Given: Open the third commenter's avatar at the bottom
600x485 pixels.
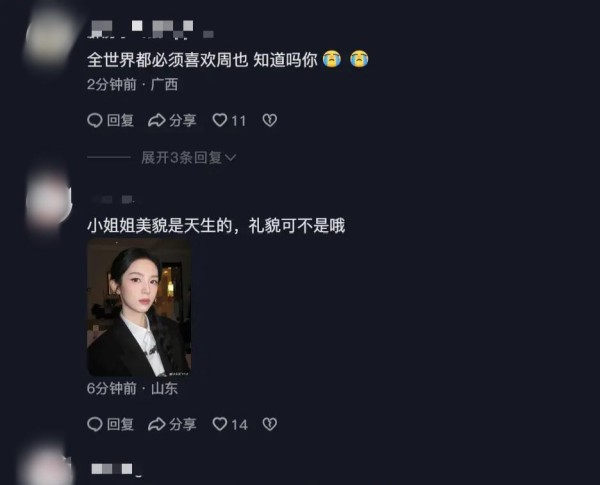Looking at the screenshot, I should pyautogui.click(x=46, y=465).
